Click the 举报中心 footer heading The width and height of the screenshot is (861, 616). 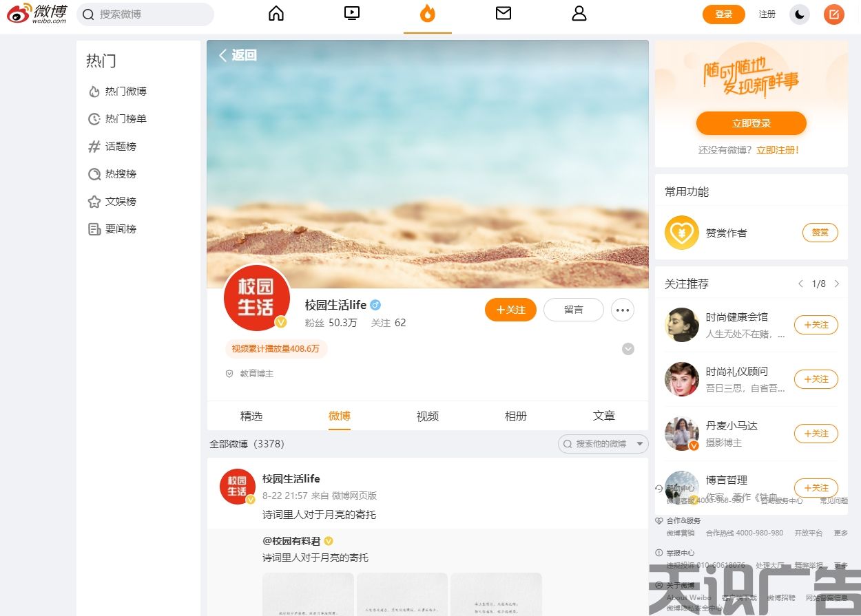(681, 553)
